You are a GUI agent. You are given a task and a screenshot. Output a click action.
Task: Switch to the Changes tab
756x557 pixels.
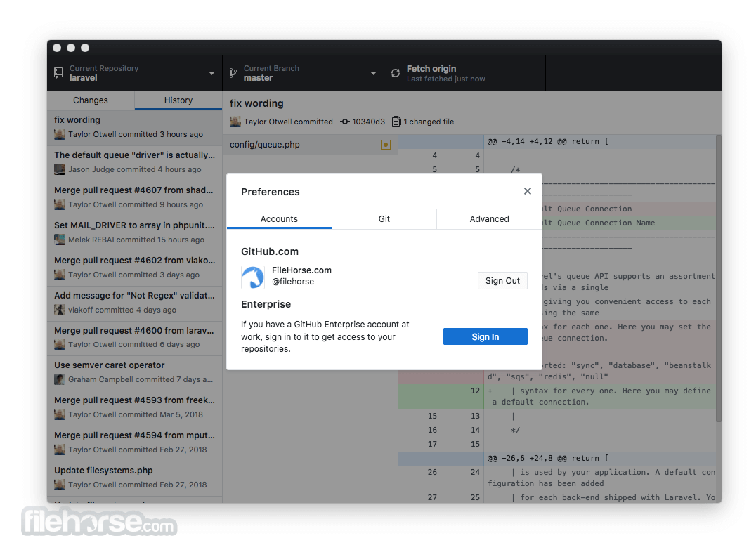click(x=91, y=100)
